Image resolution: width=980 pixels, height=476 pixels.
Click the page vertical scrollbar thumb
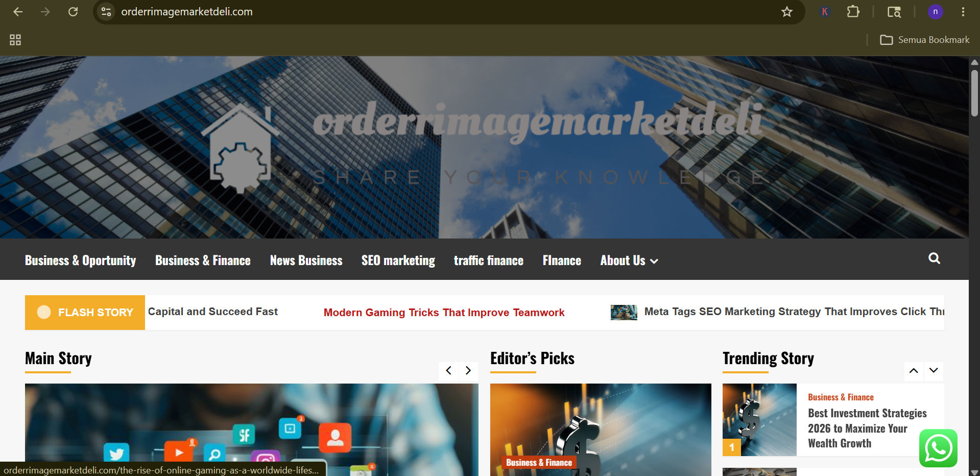[974, 93]
